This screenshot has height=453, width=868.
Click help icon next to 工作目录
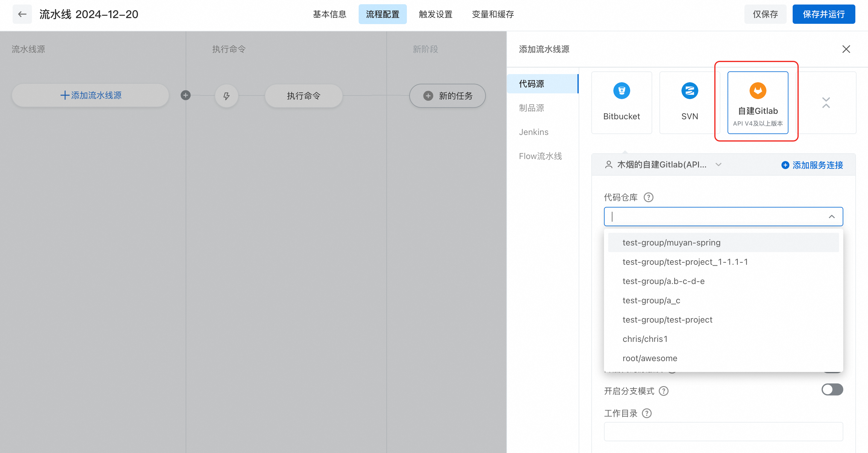tap(646, 413)
